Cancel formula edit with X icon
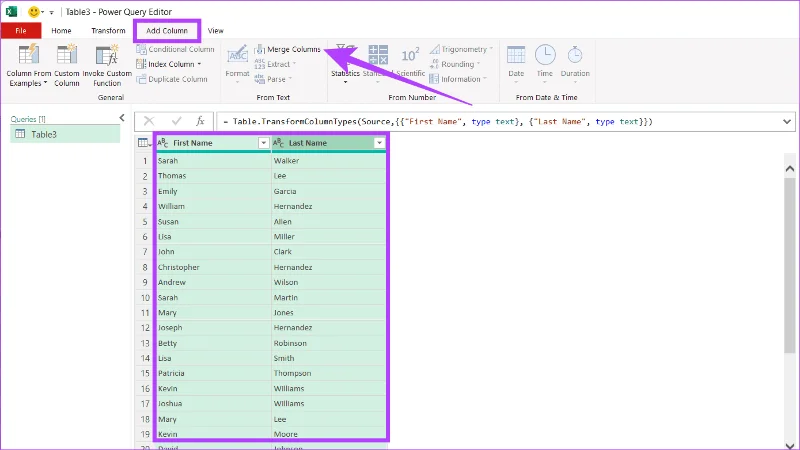 149,121
